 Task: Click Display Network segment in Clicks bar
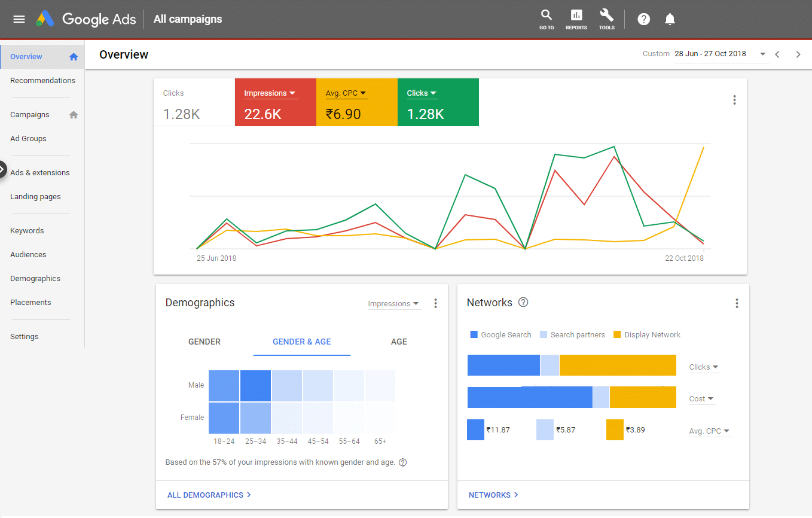point(618,365)
